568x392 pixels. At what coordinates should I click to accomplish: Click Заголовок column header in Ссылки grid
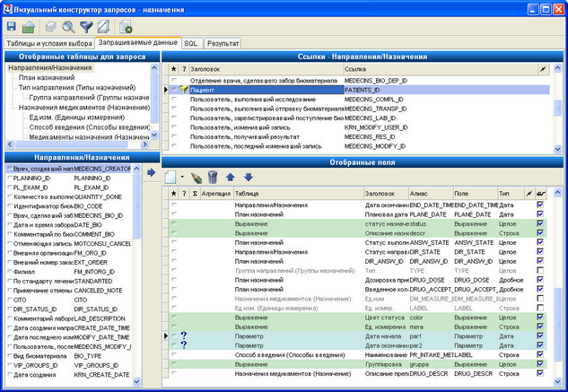pos(266,69)
